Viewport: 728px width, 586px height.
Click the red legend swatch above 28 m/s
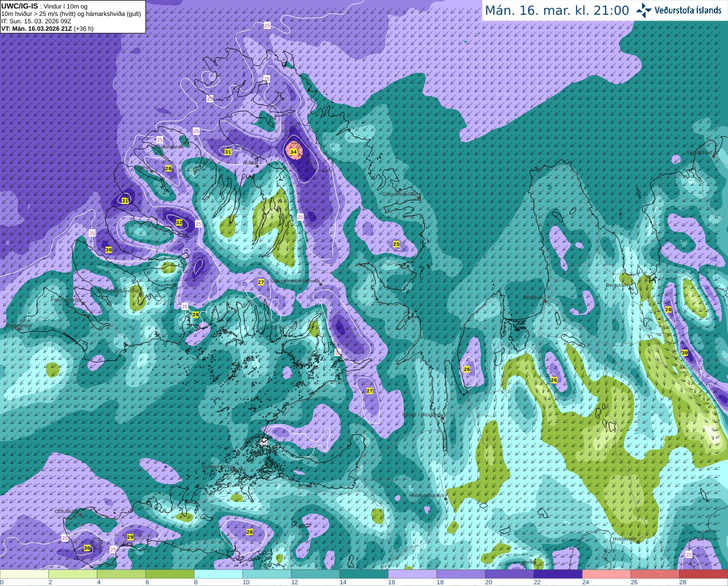(x=704, y=574)
